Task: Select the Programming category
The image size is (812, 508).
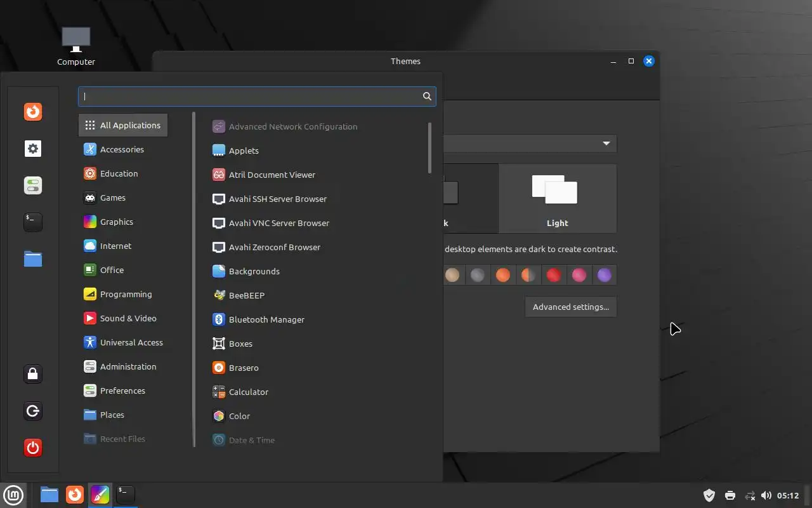Action: pyautogui.click(x=123, y=294)
